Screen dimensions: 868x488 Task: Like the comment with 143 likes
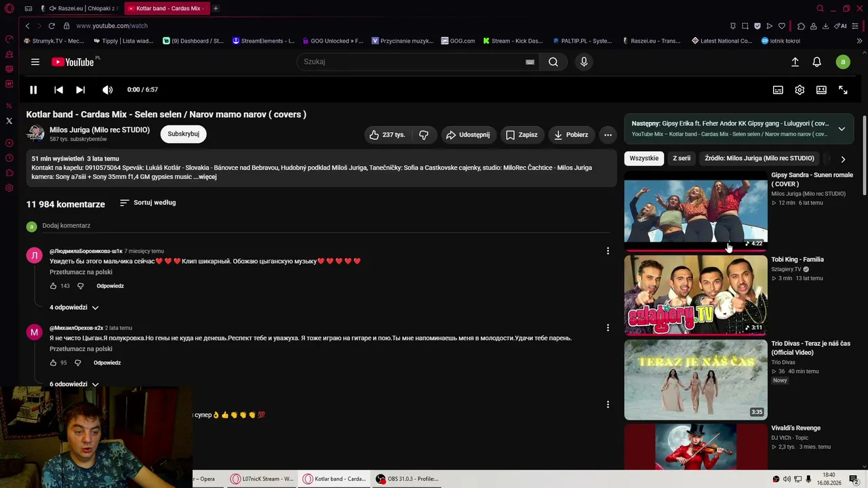(x=54, y=286)
